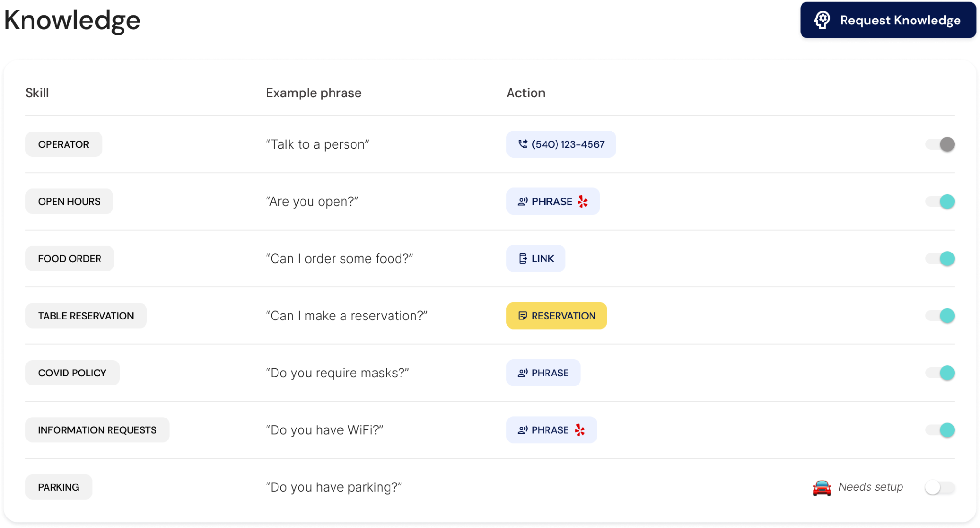Click the link icon in Food Order action
Screen dimensions: 980x528
[523, 258]
